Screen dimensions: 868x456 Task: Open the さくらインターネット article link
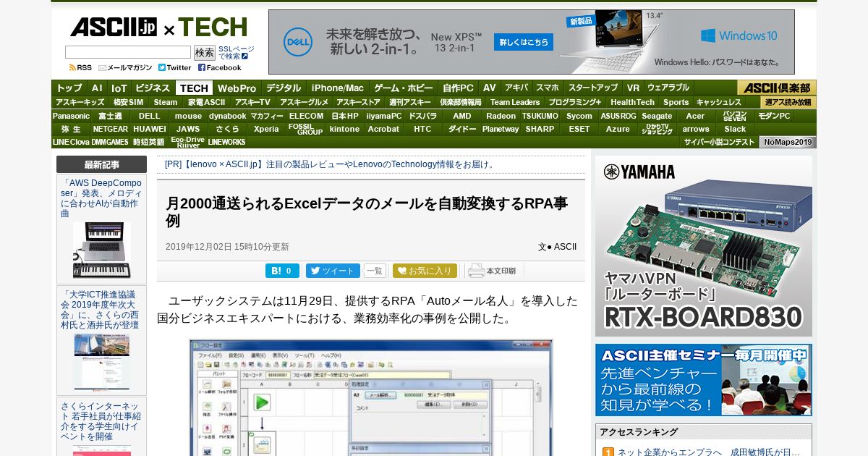[x=101, y=421]
